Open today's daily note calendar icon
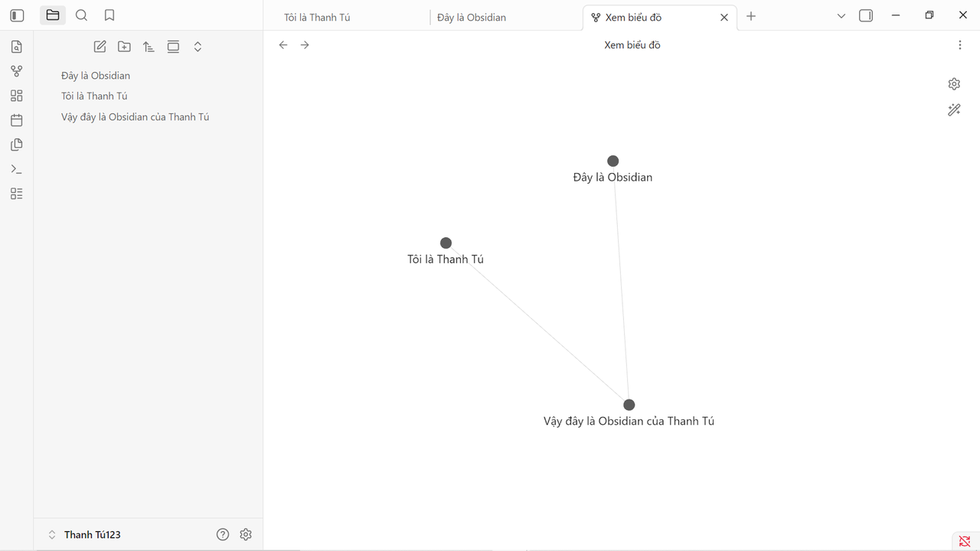The height and width of the screenshot is (551, 980). [17, 120]
